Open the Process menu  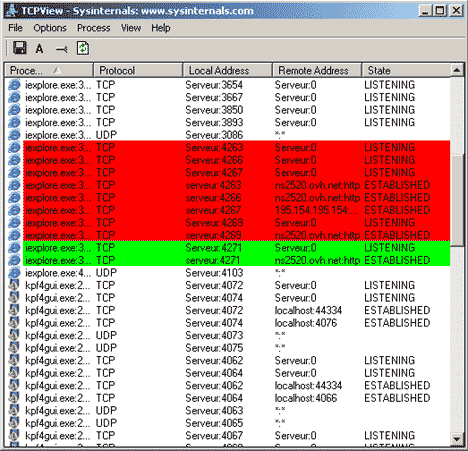point(94,28)
